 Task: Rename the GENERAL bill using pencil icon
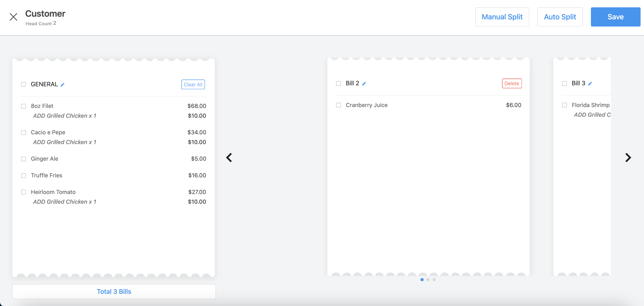click(x=62, y=84)
